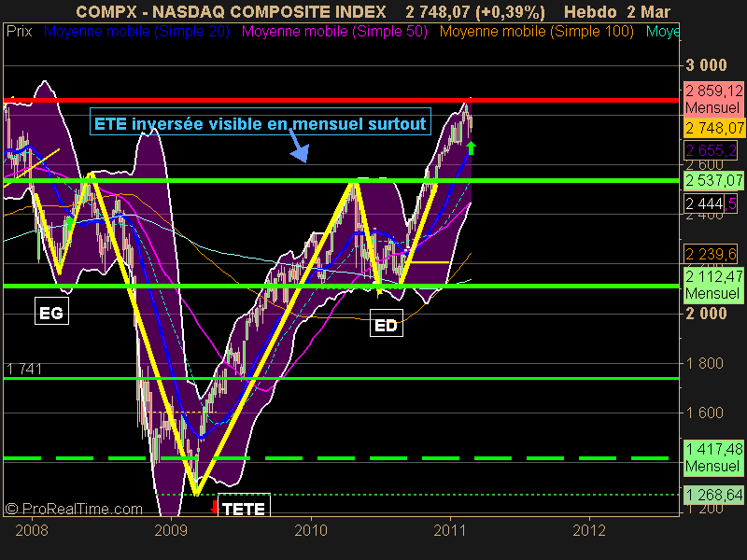Click the 'Prix' legend label
Screen dimensions: 747x560
point(19,32)
